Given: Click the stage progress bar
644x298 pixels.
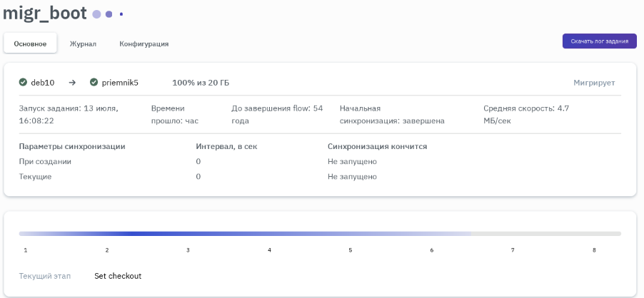Looking at the screenshot, I should coord(320,233).
